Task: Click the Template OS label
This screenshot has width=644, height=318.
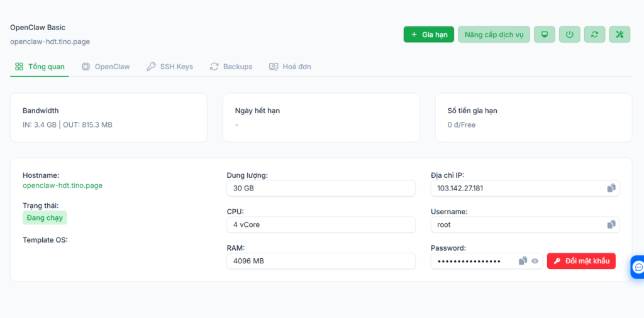Action: (x=45, y=239)
